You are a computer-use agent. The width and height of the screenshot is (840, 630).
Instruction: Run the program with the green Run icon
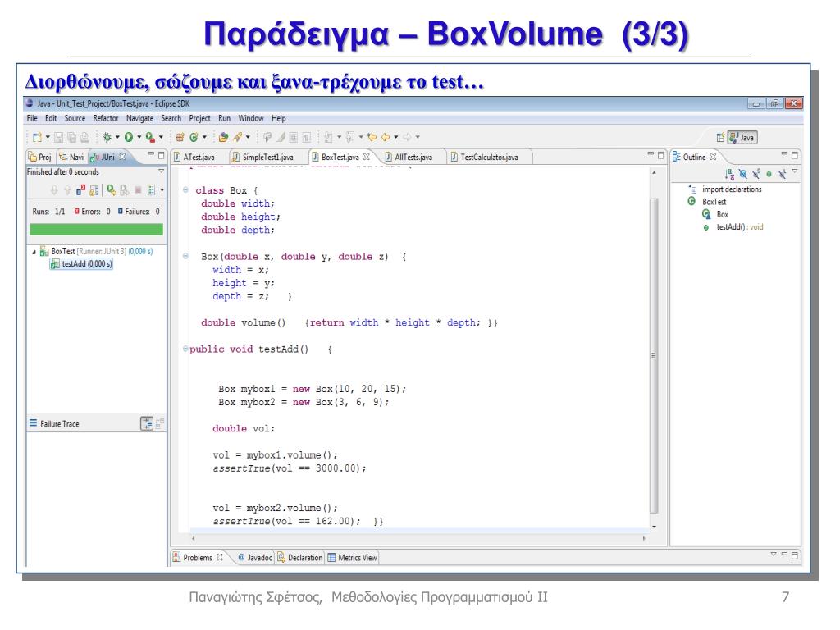pyautogui.click(x=129, y=137)
